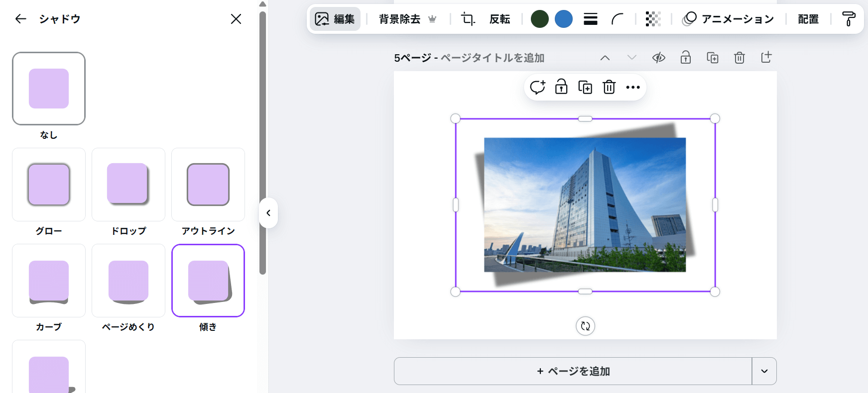The height and width of the screenshot is (393, 868).
Task: Open the corner rounding icon
Action: 618,19
